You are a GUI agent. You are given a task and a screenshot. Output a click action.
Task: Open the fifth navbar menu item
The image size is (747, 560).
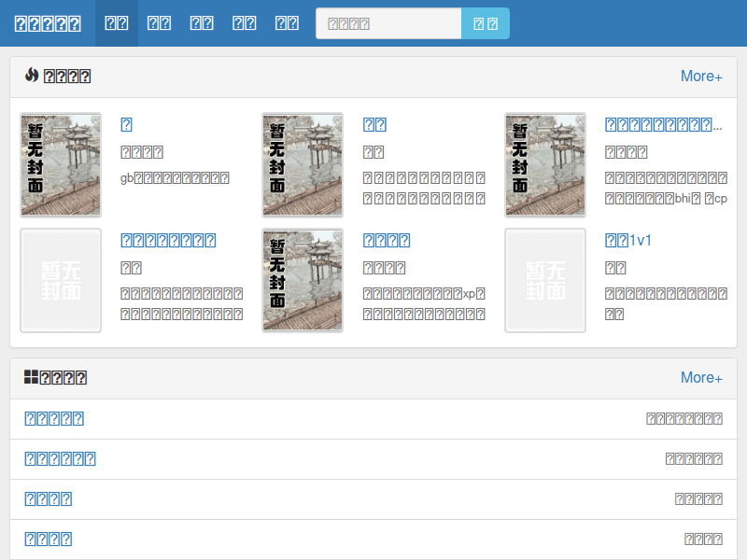click(x=288, y=23)
